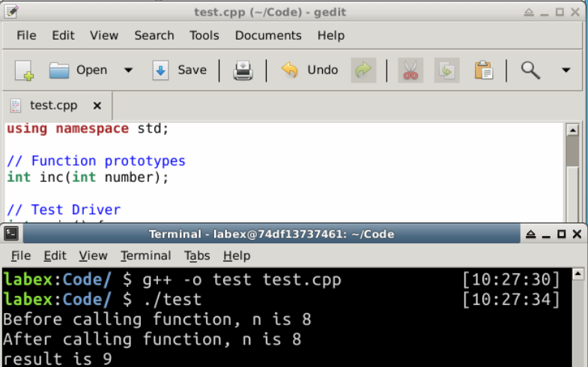588x367 pixels.
Task: Save the file using Save button
Action: [180, 70]
